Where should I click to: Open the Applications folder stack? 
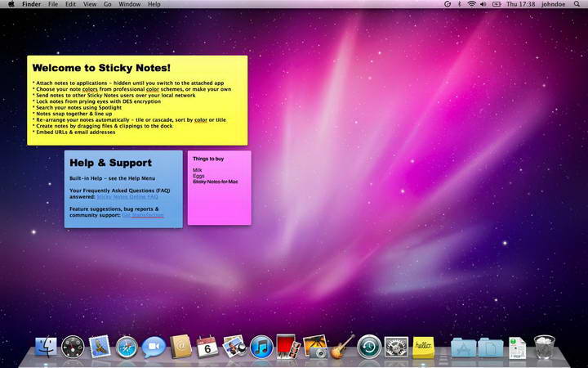[463, 348]
